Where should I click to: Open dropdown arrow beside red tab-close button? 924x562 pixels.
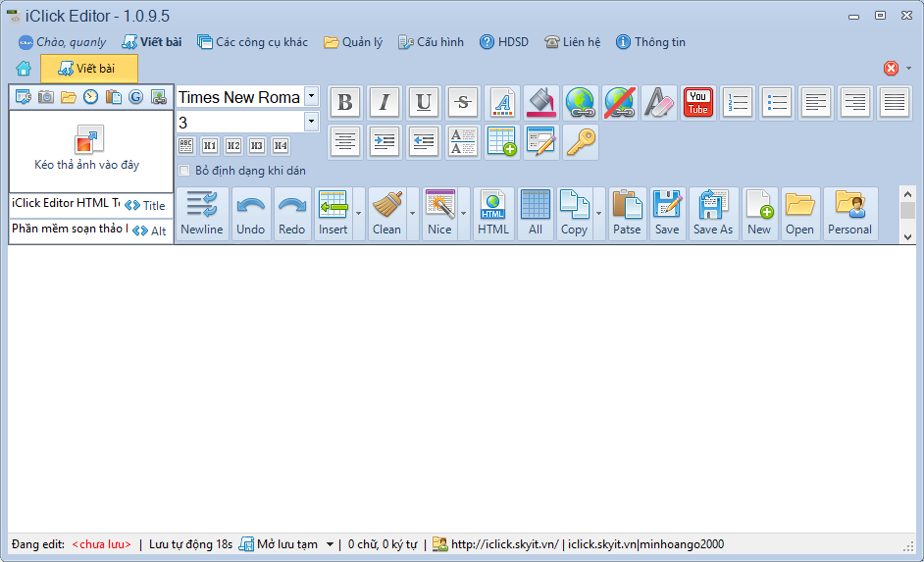[x=908, y=69]
